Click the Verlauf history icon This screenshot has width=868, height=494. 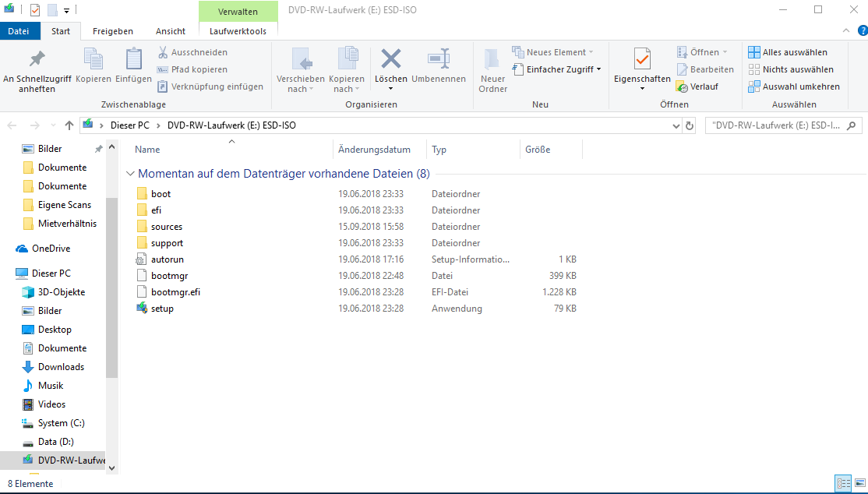point(682,87)
